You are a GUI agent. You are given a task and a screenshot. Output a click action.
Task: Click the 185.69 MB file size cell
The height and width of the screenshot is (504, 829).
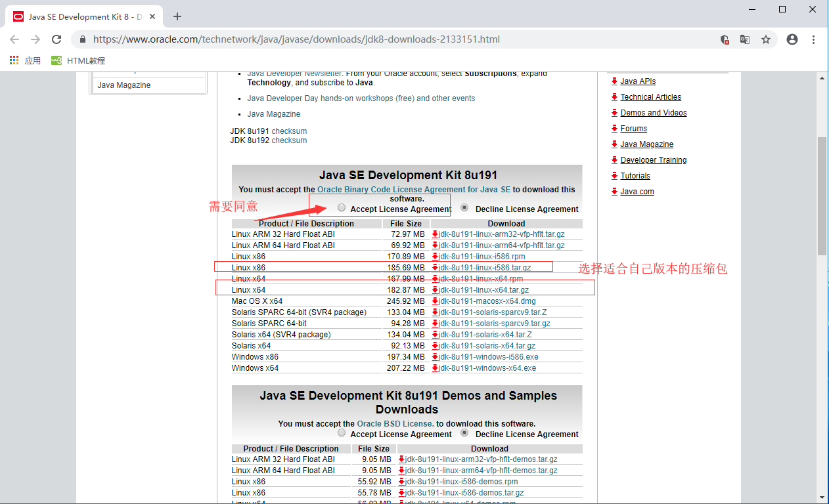pyautogui.click(x=406, y=268)
